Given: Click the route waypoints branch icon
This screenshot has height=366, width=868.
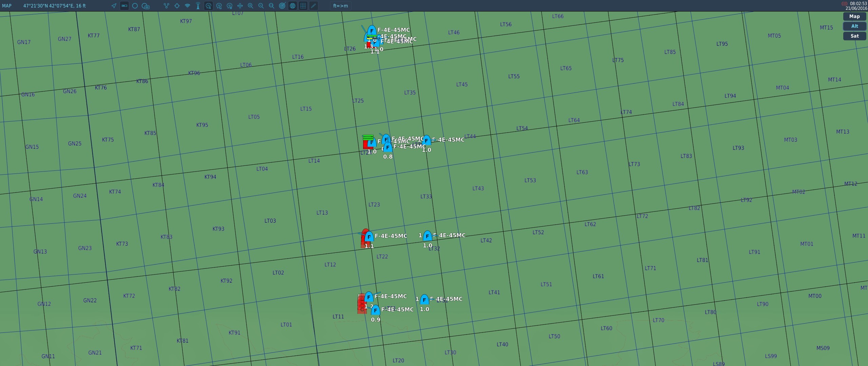Looking at the screenshot, I should point(166,6).
